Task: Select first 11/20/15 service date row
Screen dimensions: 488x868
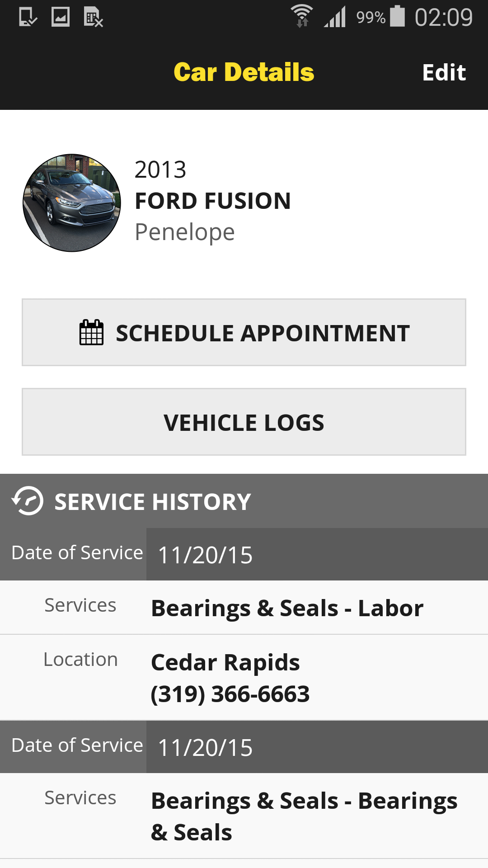Action: (x=244, y=554)
